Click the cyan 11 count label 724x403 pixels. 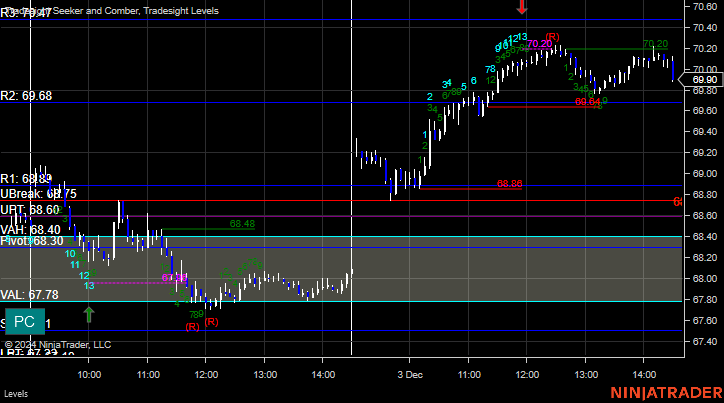point(75,265)
